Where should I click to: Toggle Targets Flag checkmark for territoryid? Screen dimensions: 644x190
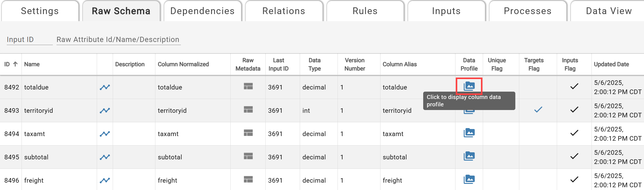pyautogui.click(x=538, y=109)
